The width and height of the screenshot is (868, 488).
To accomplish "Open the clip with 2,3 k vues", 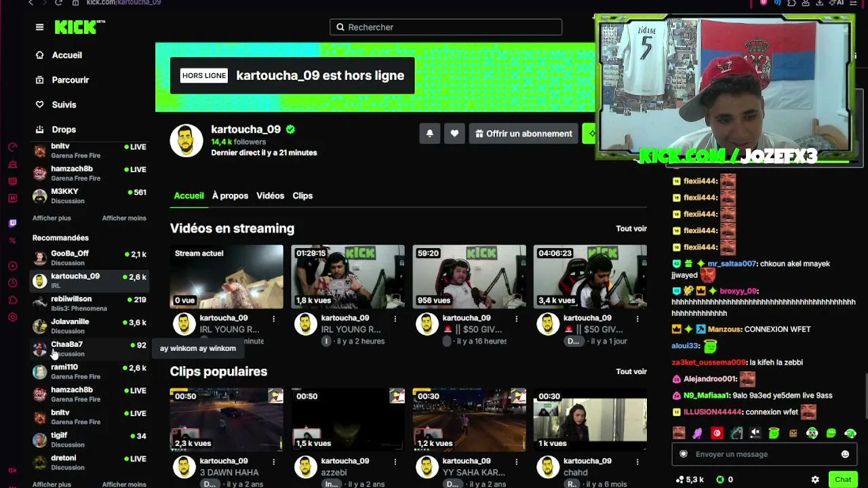I will click(x=226, y=420).
